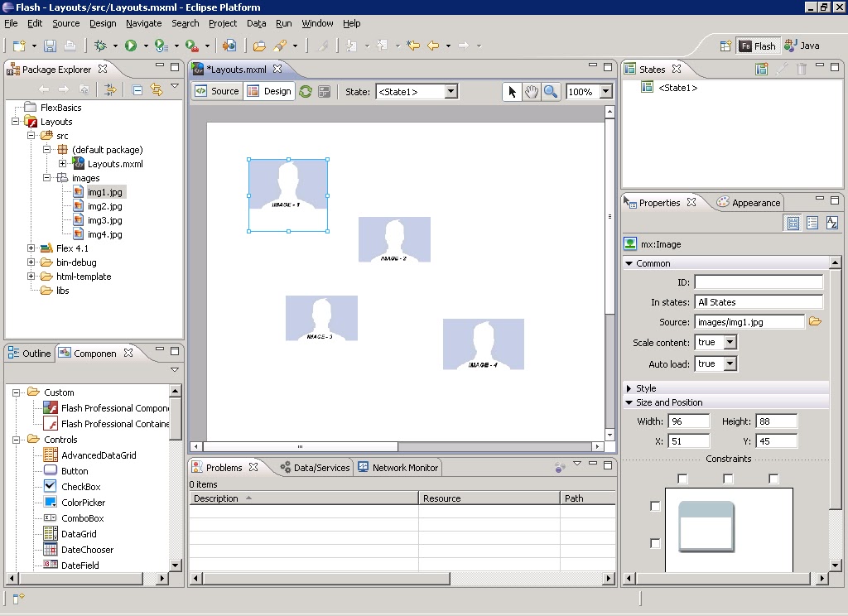Click the Run application icon in the toolbar

[130, 46]
